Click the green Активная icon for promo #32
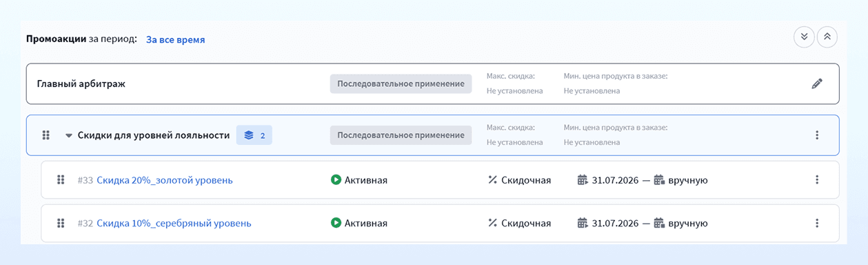Screen dimensions: 868x265 pos(336,223)
